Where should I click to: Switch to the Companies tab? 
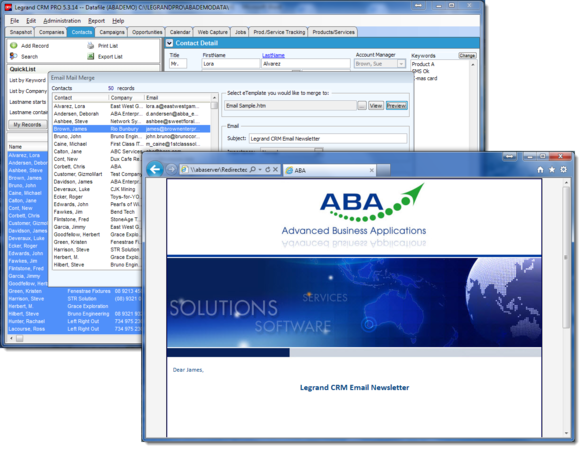coord(51,32)
